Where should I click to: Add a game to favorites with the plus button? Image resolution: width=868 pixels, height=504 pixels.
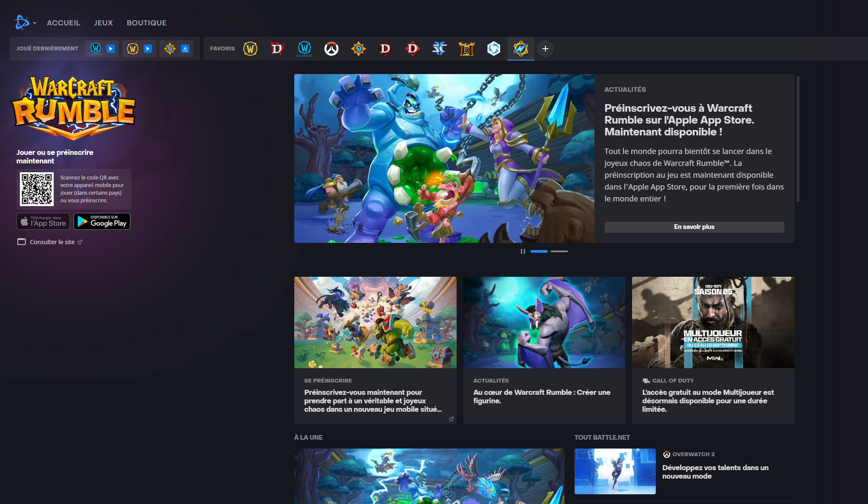[545, 49]
